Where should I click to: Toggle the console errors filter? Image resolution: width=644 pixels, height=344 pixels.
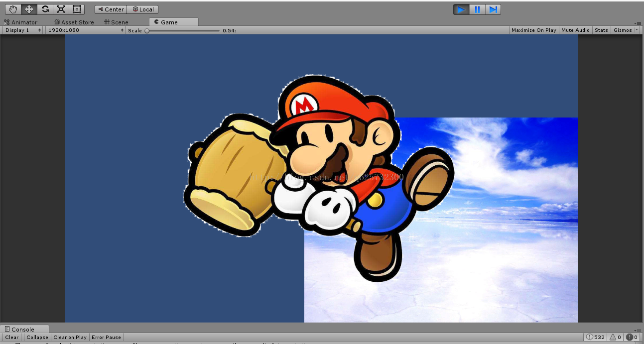tap(632, 337)
